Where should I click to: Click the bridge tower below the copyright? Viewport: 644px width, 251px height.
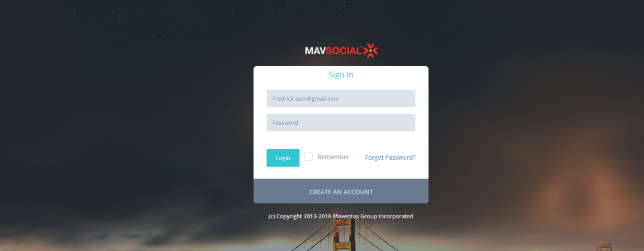(x=343, y=236)
